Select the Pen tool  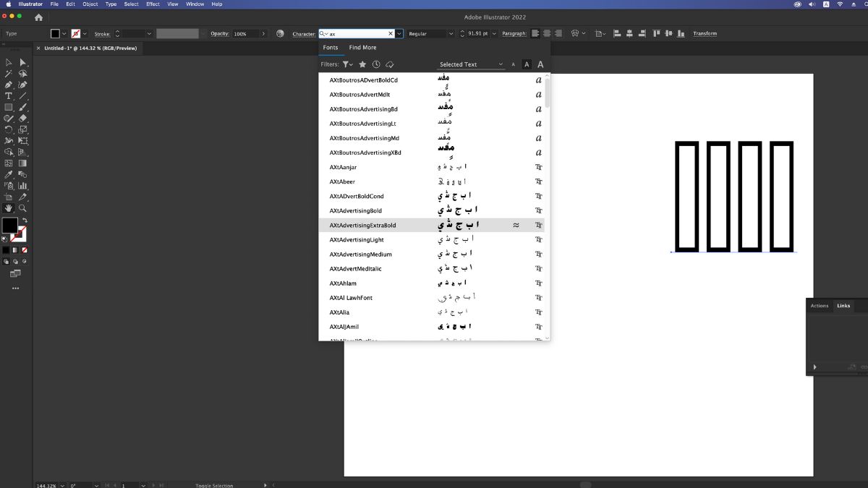(9, 85)
